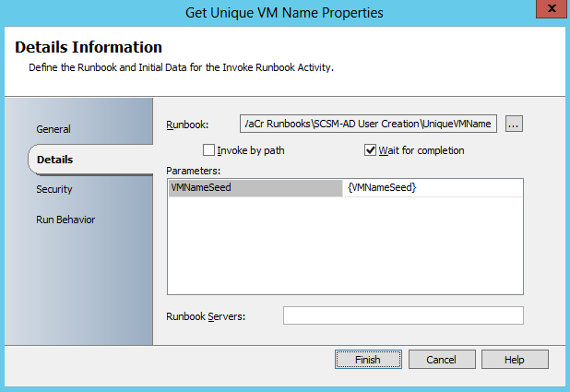Open the Security tab

coord(54,189)
